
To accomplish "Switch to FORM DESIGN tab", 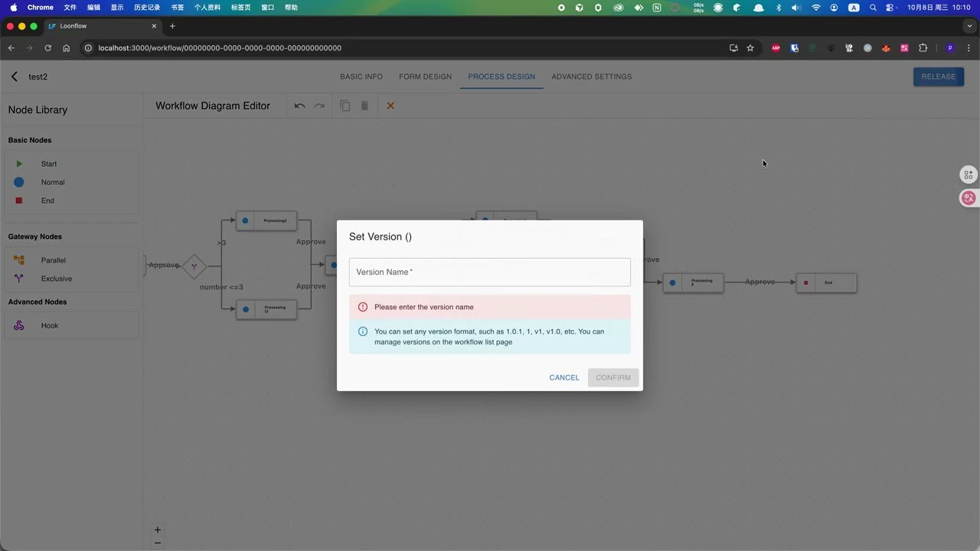I will pos(425,77).
